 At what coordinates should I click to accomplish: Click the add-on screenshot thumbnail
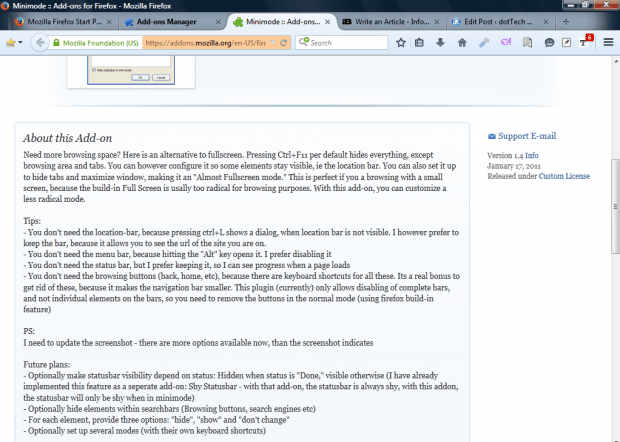tap(131, 70)
